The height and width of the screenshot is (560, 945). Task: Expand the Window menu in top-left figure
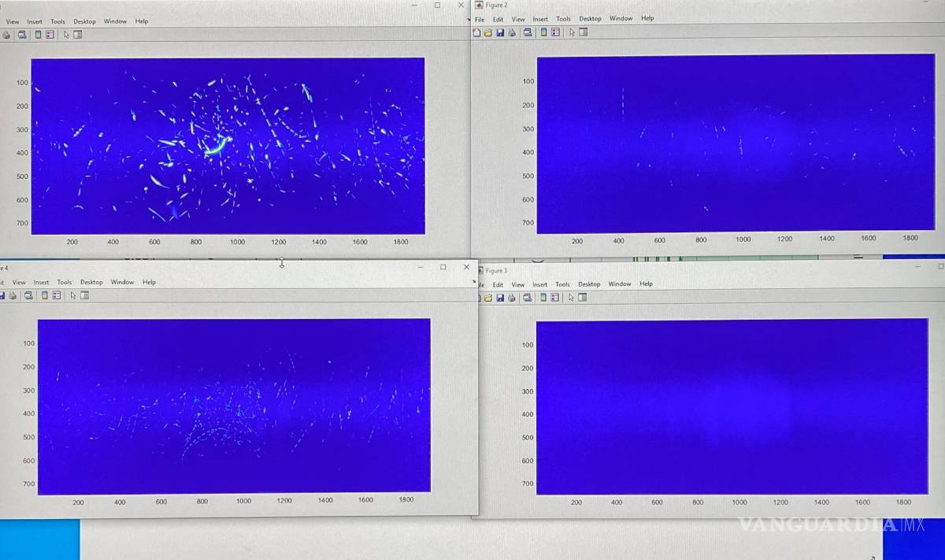click(115, 21)
